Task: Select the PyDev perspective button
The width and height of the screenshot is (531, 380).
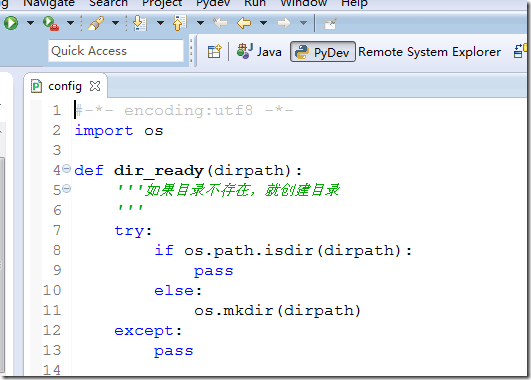Action: (322, 52)
